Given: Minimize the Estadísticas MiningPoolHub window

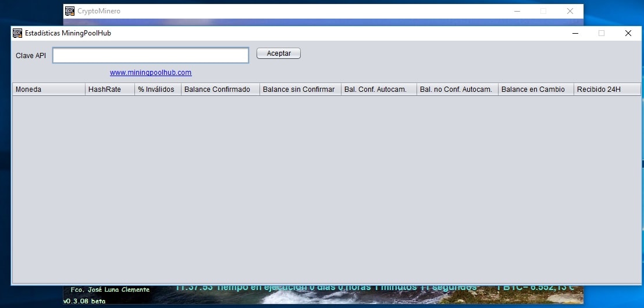Looking at the screenshot, I should click(575, 33).
